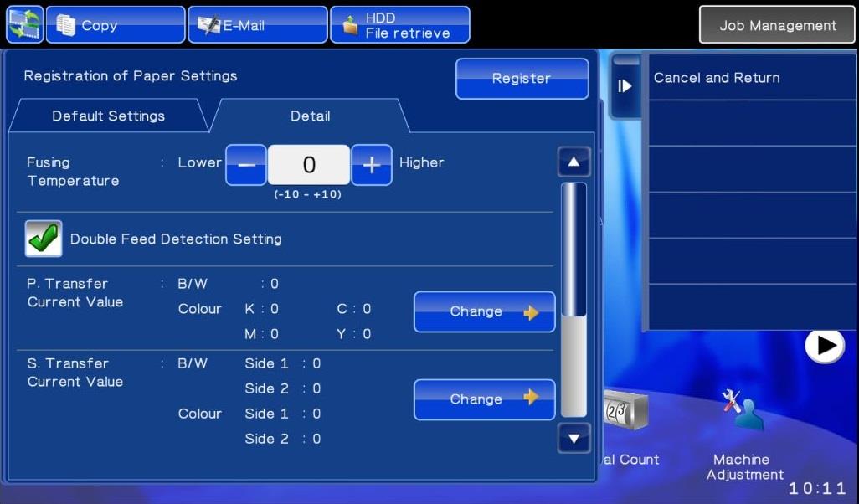Click the vertical scrollbar thumb

(574, 249)
